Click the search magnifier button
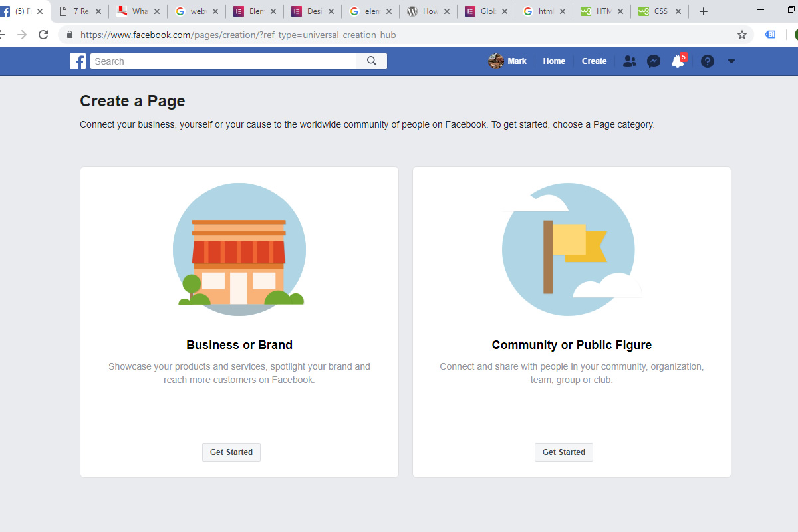Image resolution: width=798 pixels, height=532 pixels. (x=372, y=61)
